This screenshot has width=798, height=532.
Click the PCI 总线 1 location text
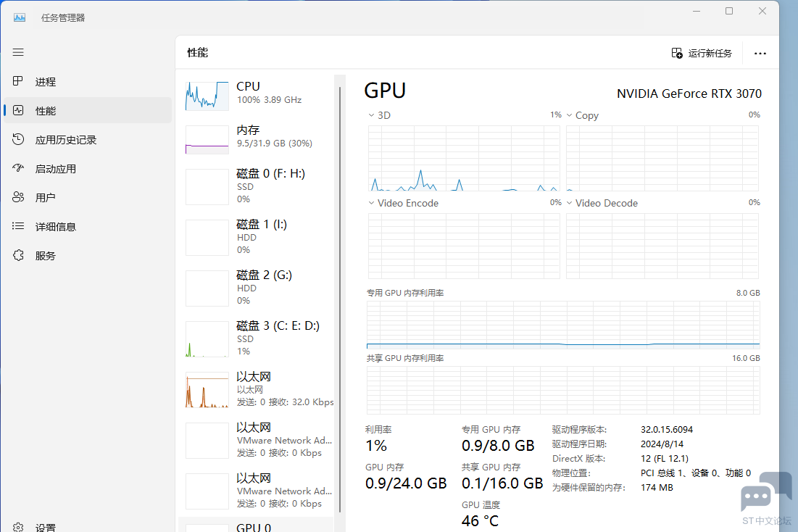pyautogui.click(x=696, y=473)
